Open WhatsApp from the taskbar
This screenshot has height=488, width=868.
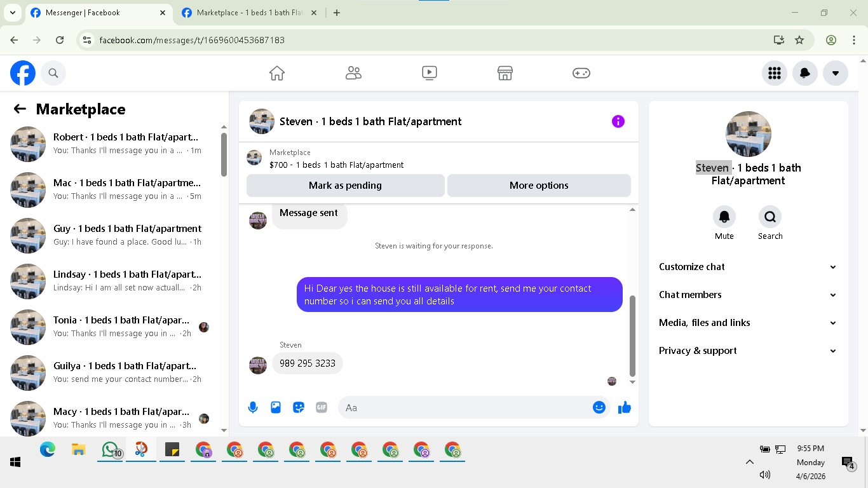point(111,450)
